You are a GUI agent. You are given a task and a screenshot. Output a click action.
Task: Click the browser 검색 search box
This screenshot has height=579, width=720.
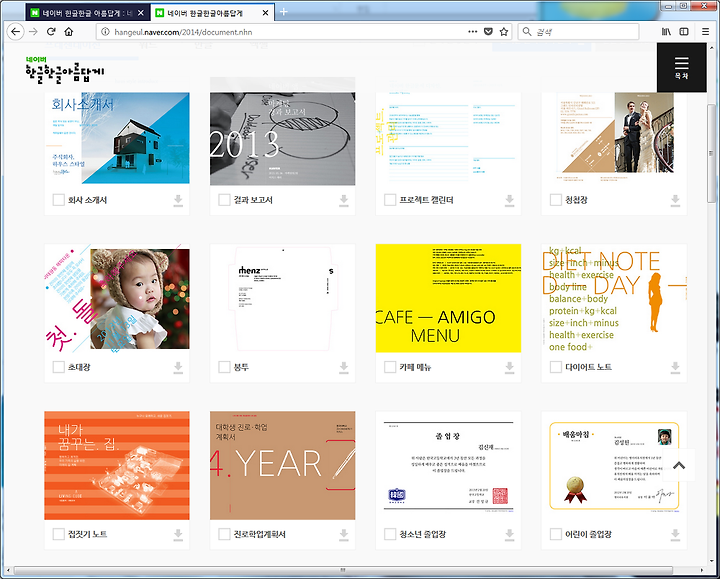579,32
